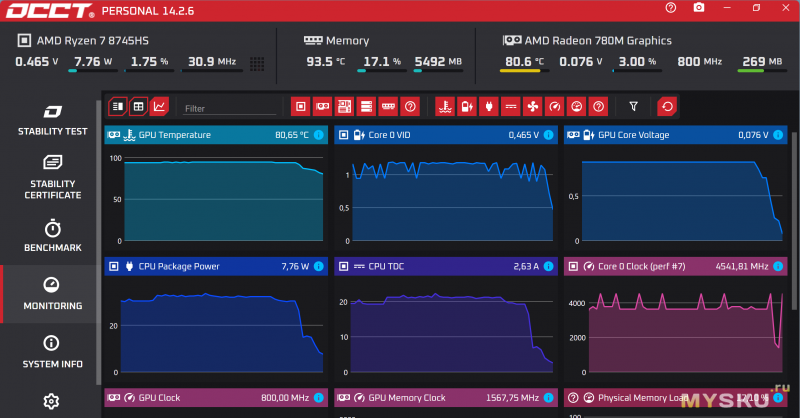
Task: Toggle fan sensor type filter
Action: tap(533, 107)
